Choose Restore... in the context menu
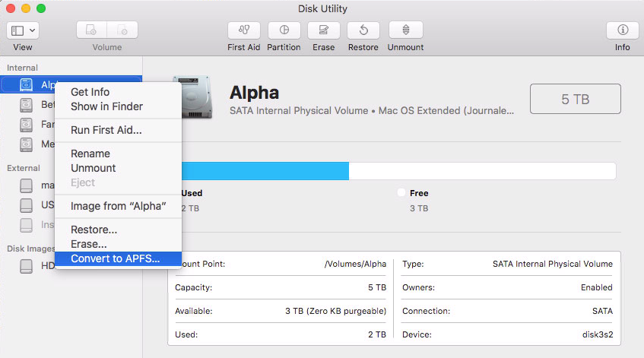Viewport: 644px width, 358px height. 119,230
